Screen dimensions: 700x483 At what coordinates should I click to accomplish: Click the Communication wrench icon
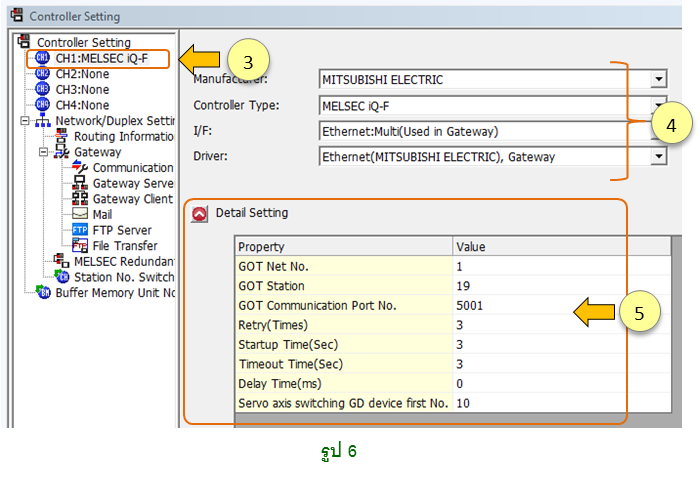(x=80, y=167)
